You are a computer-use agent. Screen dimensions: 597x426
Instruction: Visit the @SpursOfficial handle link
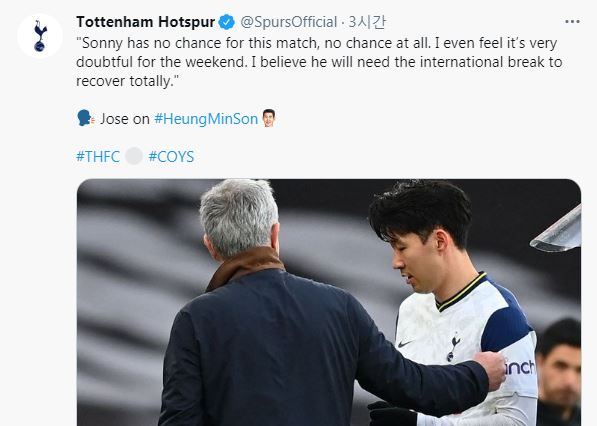click(x=289, y=22)
